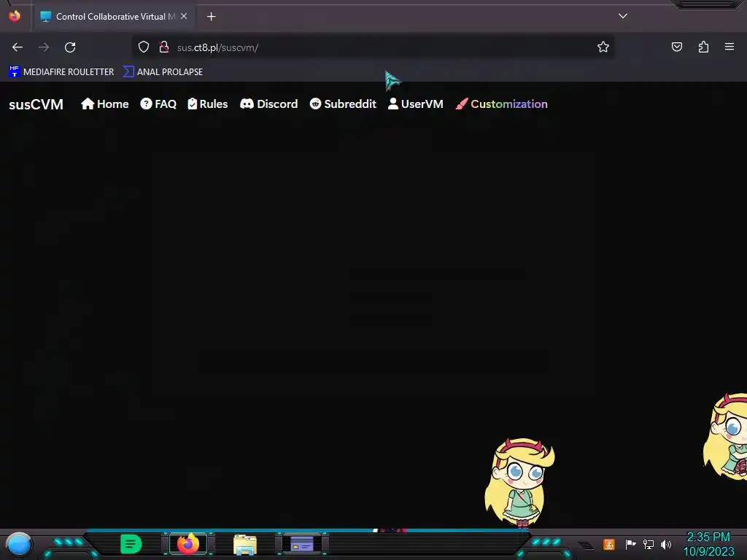747x560 pixels.
Task: Open the Save to Pocket button
Action: [676, 47]
